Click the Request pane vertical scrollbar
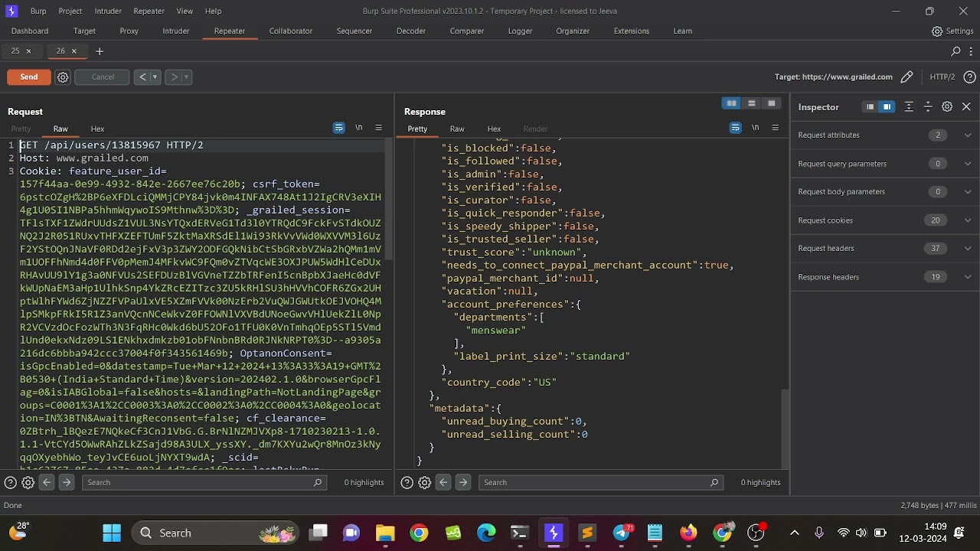 pos(387,199)
